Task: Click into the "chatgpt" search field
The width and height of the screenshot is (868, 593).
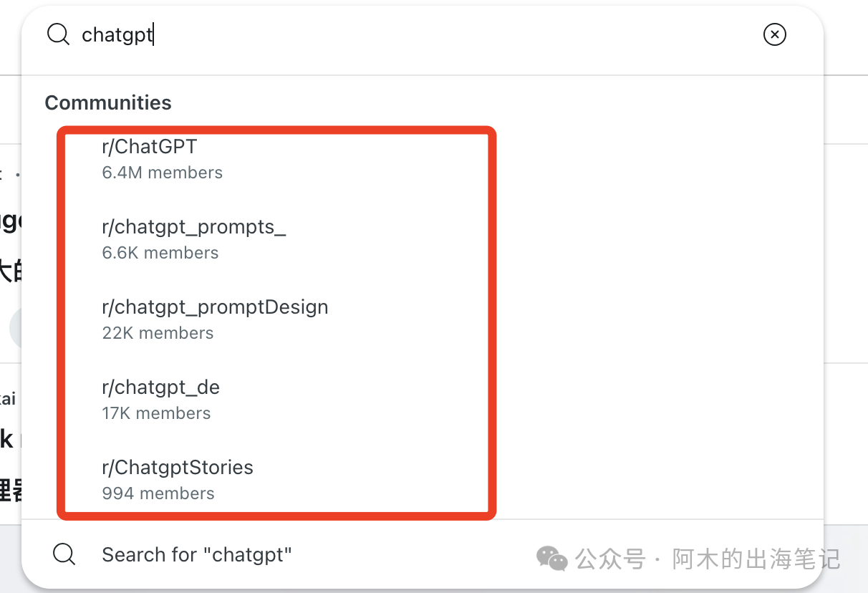Action: tap(358, 34)
